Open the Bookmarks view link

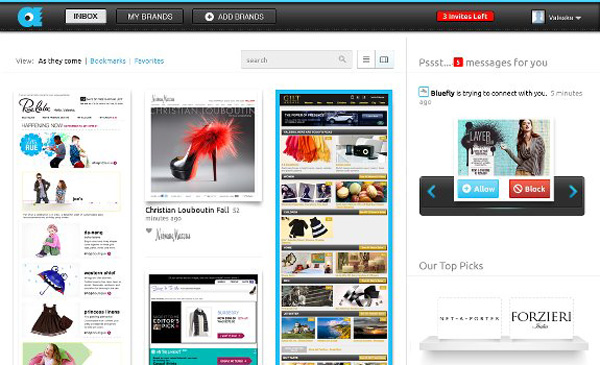click(108, 61)
